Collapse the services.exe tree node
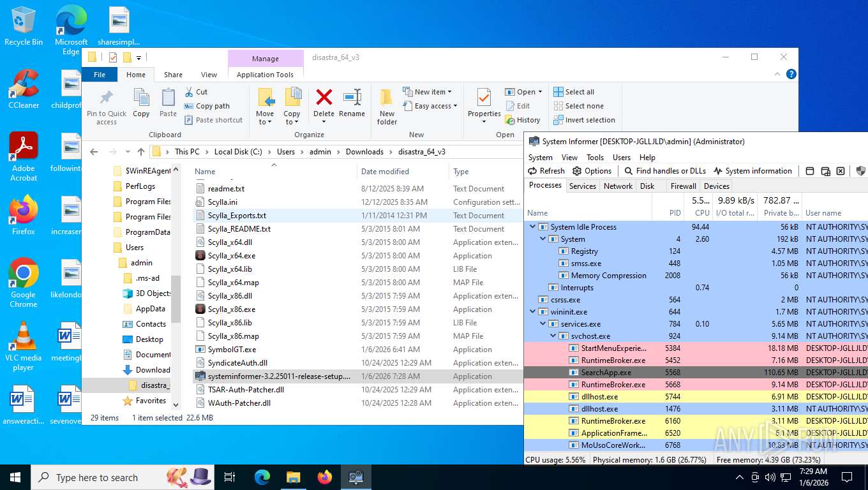Screen dimensions: 868x490 pos(543,324)
